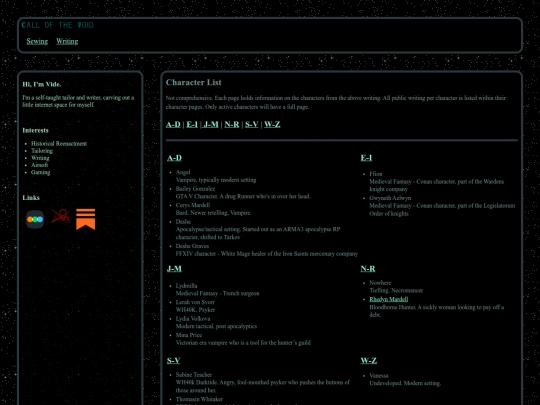Select the character name Dasha
Image resolution: width=540 pixels, height=405 pixels.
183,221
